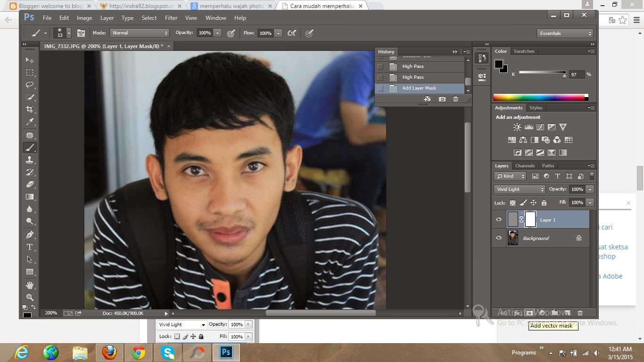Click Brightness/Contrast adjustment icon
644x362 pixels.
517,127
